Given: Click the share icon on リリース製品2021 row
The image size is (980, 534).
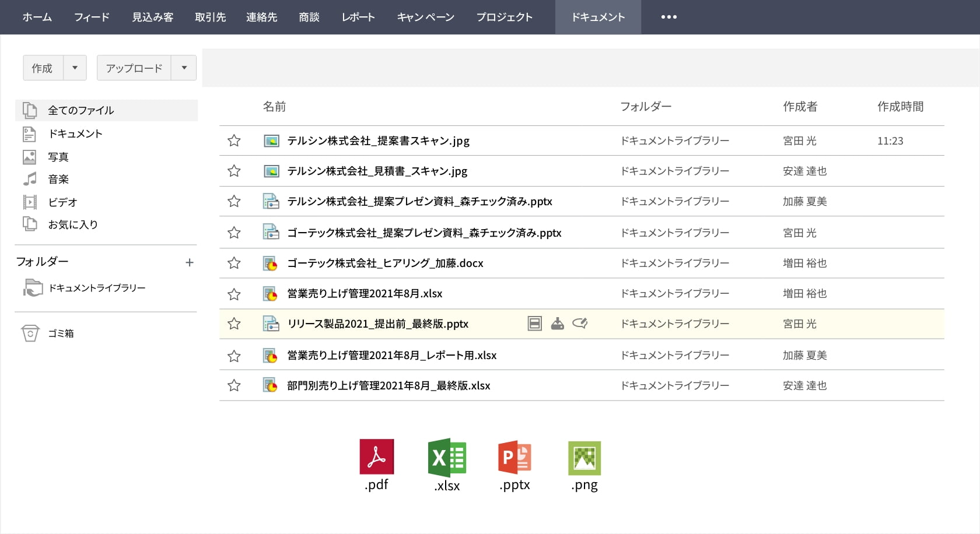Looking at the screenshot, I should coord(580,324).
